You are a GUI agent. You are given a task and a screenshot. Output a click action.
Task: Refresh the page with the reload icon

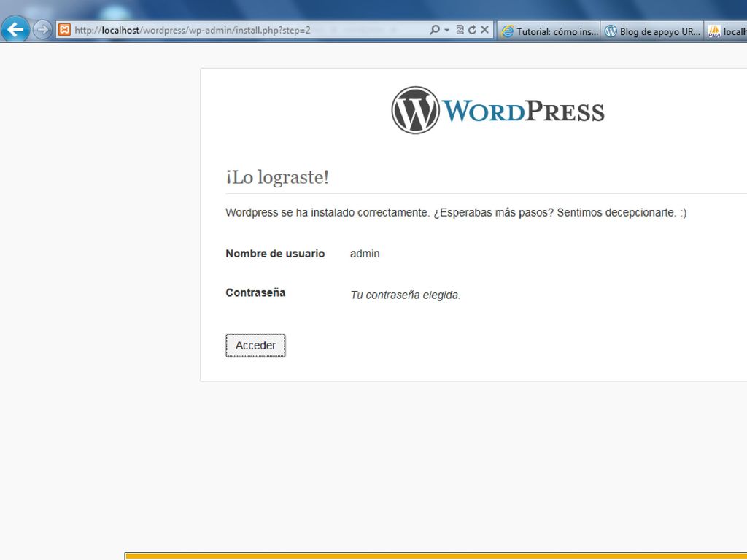(x=472, y=29)
